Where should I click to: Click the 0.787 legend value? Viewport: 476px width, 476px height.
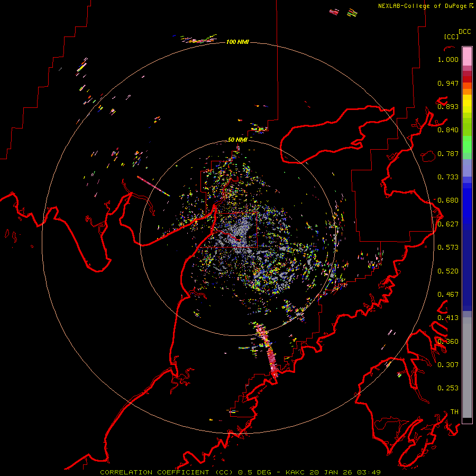pyautogui.click(x=448, y=153)
